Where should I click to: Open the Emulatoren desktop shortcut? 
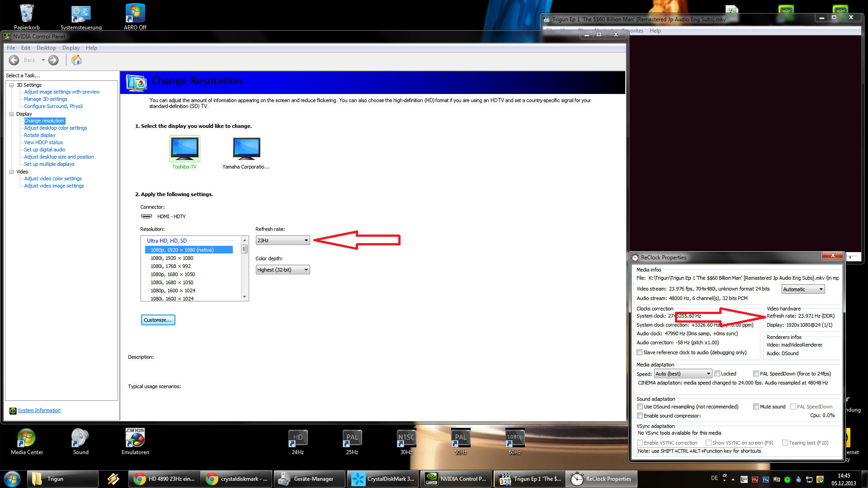point(135,438)
